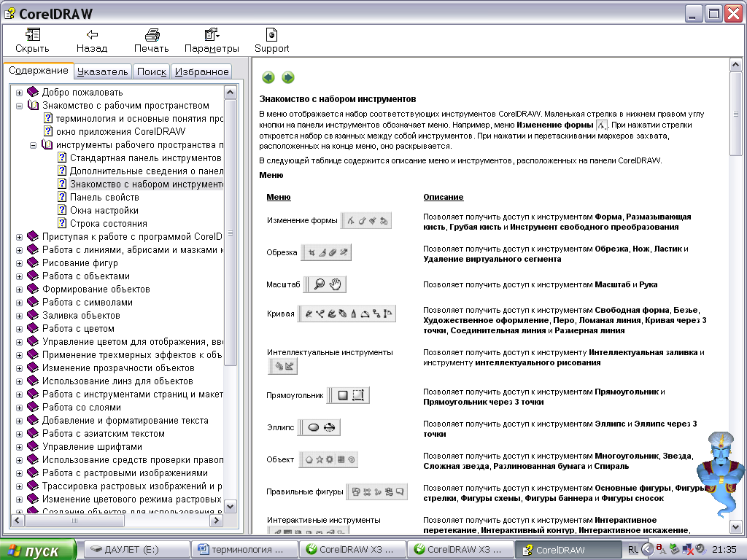Screen dimensions: 747x560
Task: Click the Изменение формы flyout image
Action: 366,220
